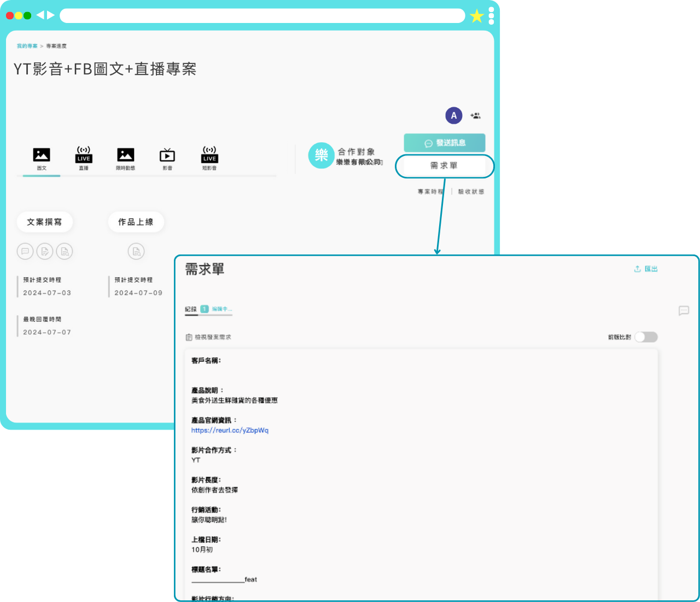Click the date 2024-07-03
The width and height of the screenshot is (700, 602).
(x=47, y=293)
